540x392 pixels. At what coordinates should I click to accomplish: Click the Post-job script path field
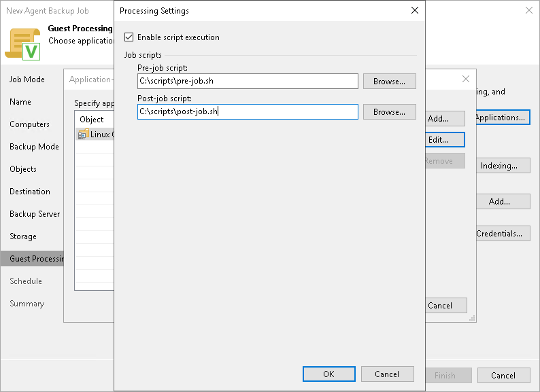click(x=248, y=112)
